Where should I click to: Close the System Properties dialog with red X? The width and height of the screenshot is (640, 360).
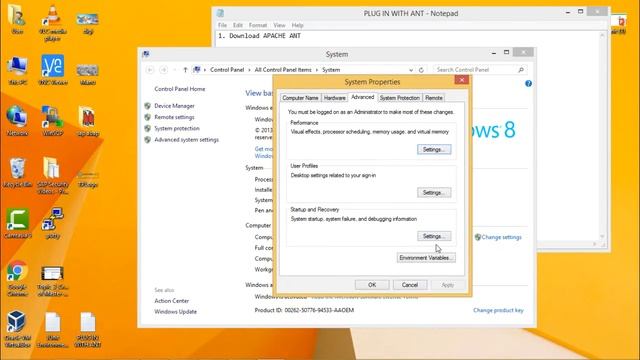pos(462,80)
